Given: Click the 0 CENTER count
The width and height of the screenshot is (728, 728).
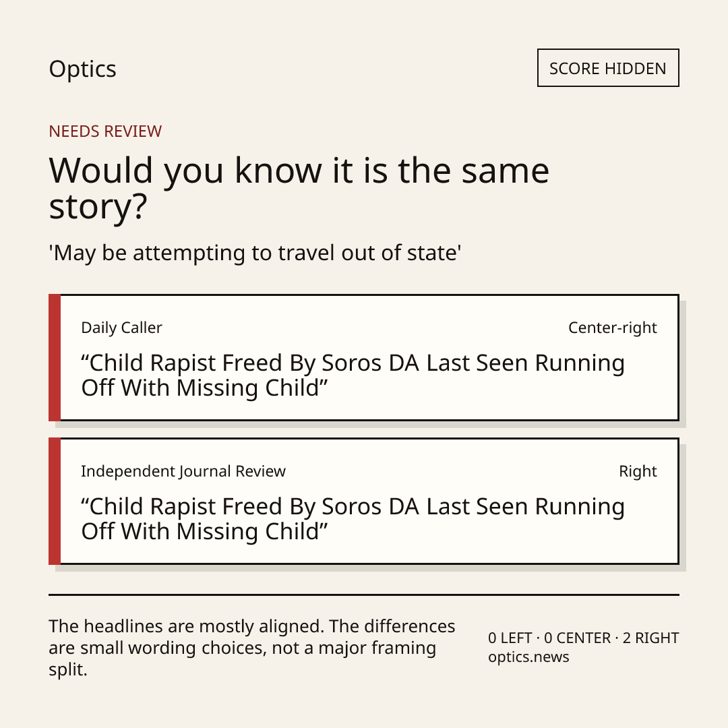Looking at the screenshot, I should click(577, 638).
